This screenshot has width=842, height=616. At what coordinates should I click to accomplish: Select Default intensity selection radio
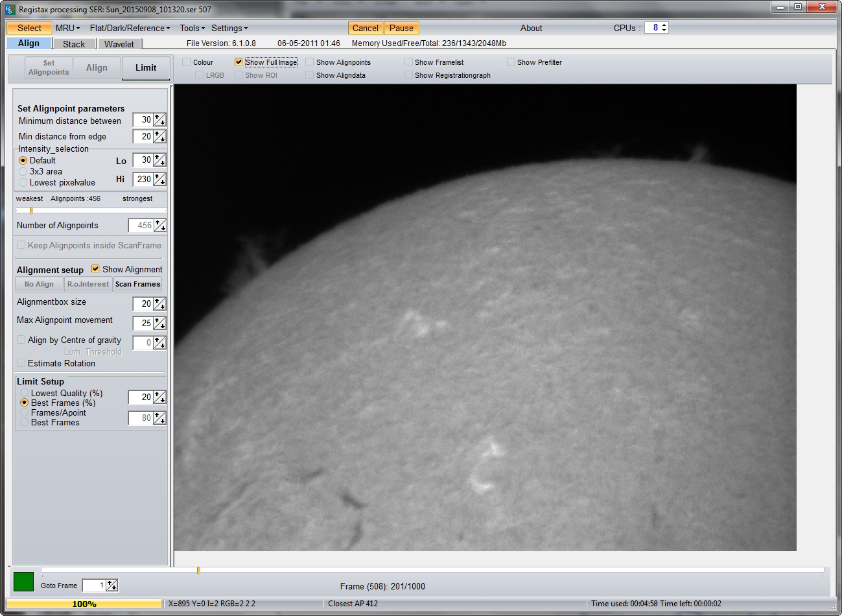coord(23,160)
